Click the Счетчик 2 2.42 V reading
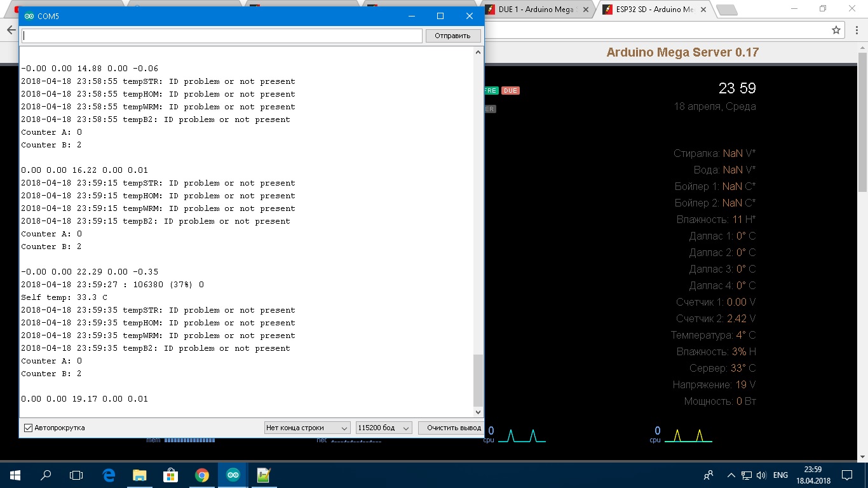The height and width of the screenshot is (488, 868). pos(716,319)
